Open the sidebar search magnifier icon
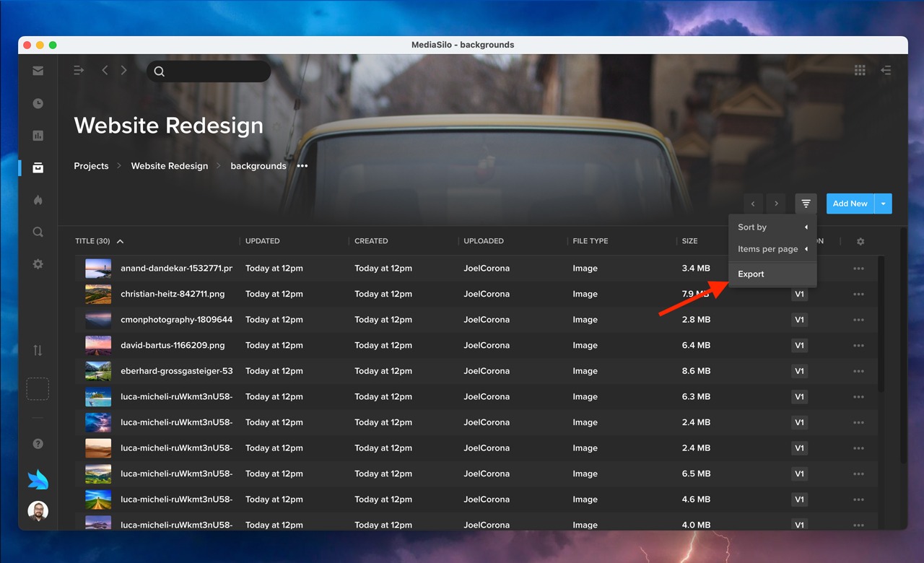Screen dimensions: 924x563 coord(38,232)
